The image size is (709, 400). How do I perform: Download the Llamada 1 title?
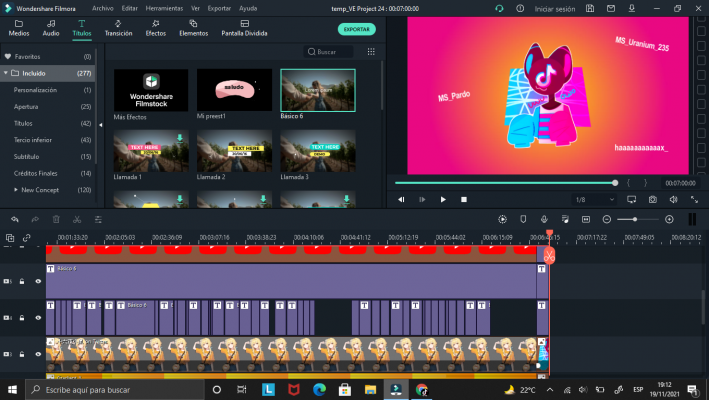click(180, 138)
